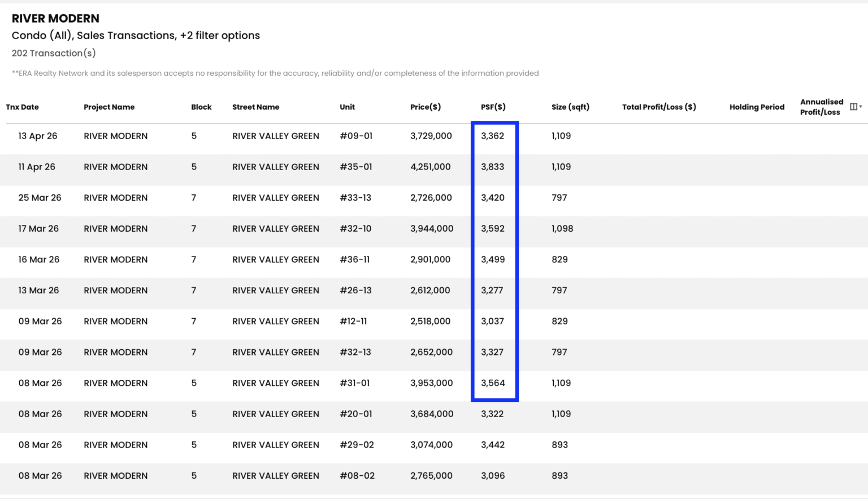Click the PSF($) column header
The width and height of the screenshot is (868, 499).
493,107
